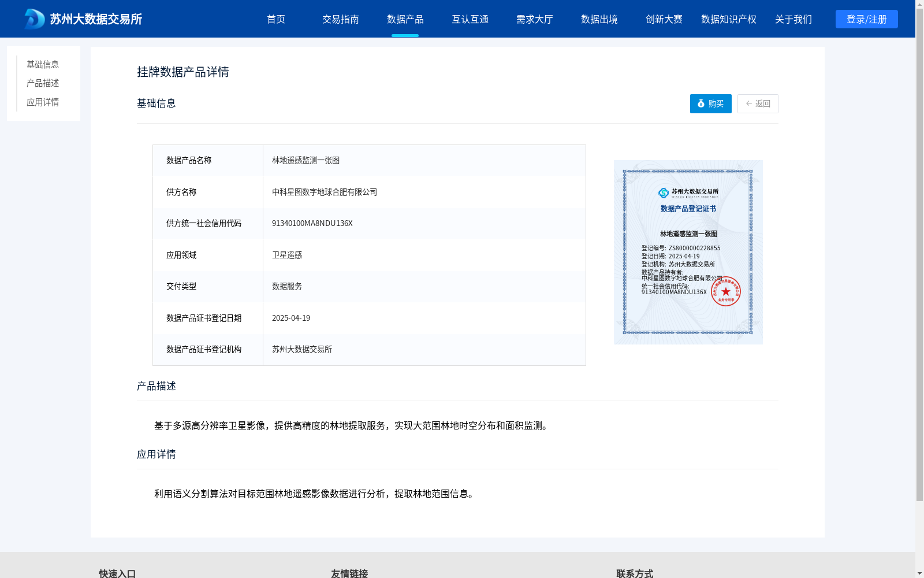Click the product description paragraph text
This screenshot has height=578, width=924.
click(x=352, y=426)
